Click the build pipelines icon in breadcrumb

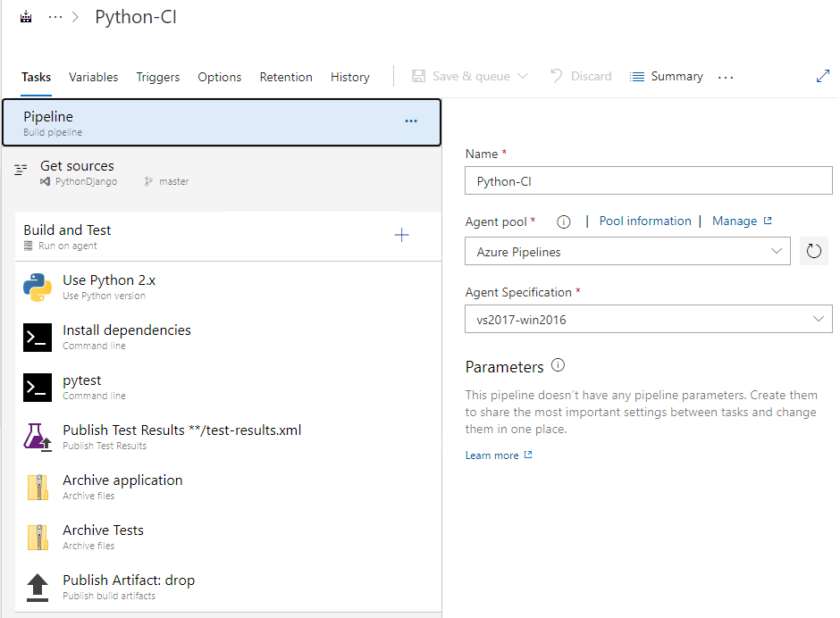coord(26,17)
